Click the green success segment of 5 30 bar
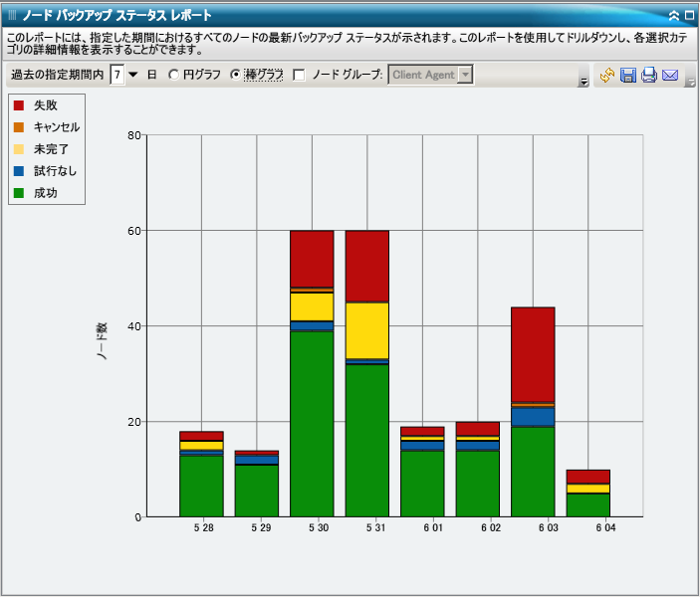 tap(312, 423)
